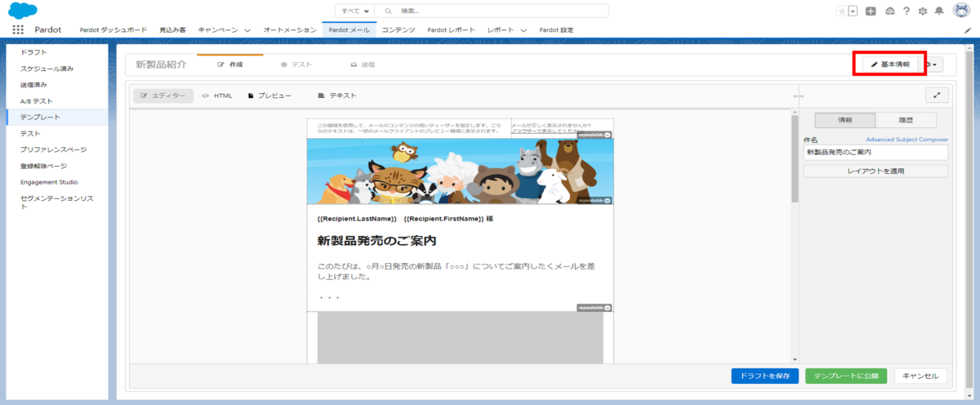Switch to the HTML view
Screen dimensions: 980x405
(x=217, y=96)
